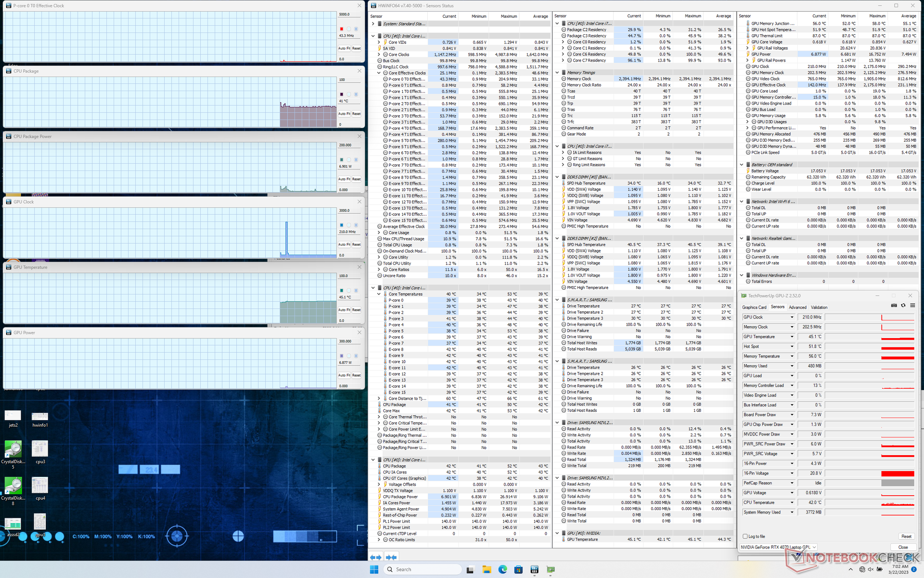Open the notification count badge
This screenshot has height=578, width=924.
[913, 569]
